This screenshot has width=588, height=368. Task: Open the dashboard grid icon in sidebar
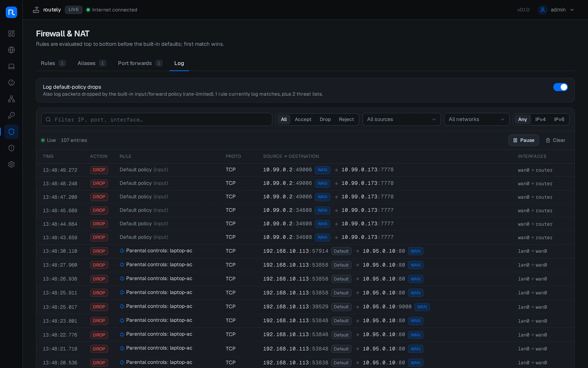click(11, 34)
